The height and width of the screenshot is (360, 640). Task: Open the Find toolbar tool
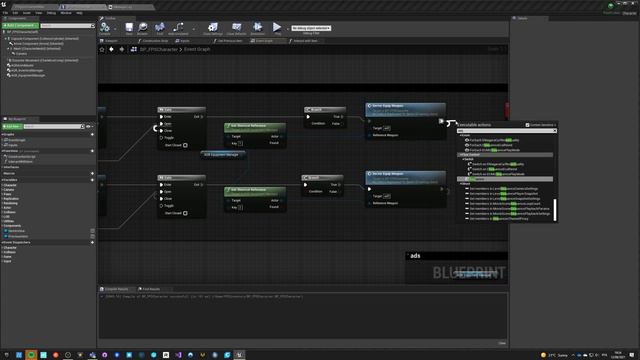tap(160, 27)
